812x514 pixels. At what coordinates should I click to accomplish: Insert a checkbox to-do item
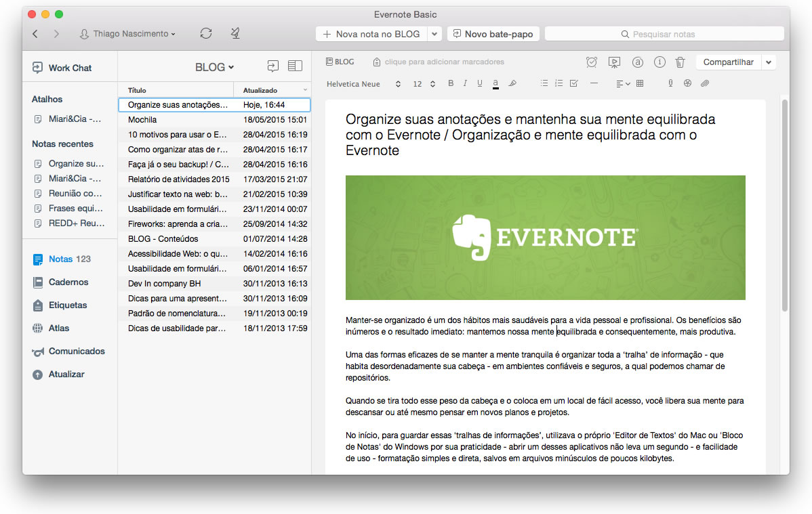click(574, 84)
